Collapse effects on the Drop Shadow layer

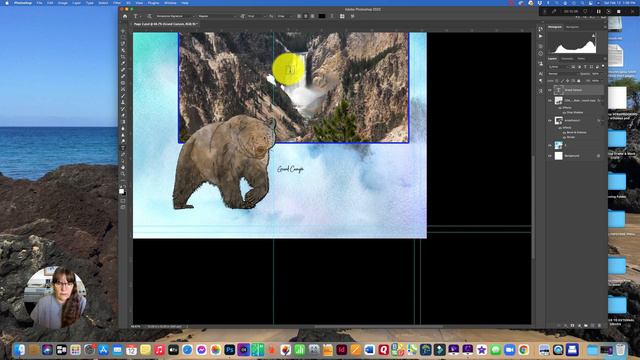click(602, 100)
